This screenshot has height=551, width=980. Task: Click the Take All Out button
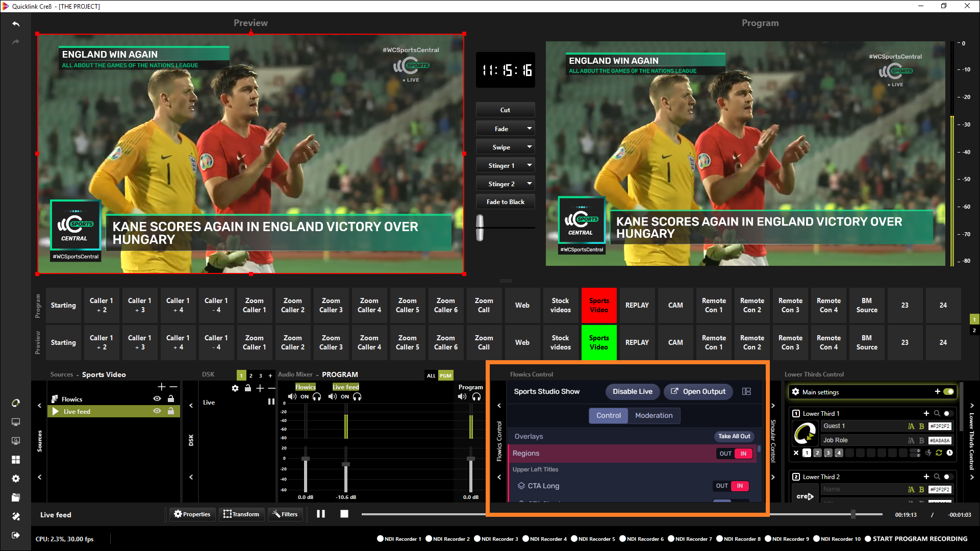pyautogui.click(x=734, y=436)
